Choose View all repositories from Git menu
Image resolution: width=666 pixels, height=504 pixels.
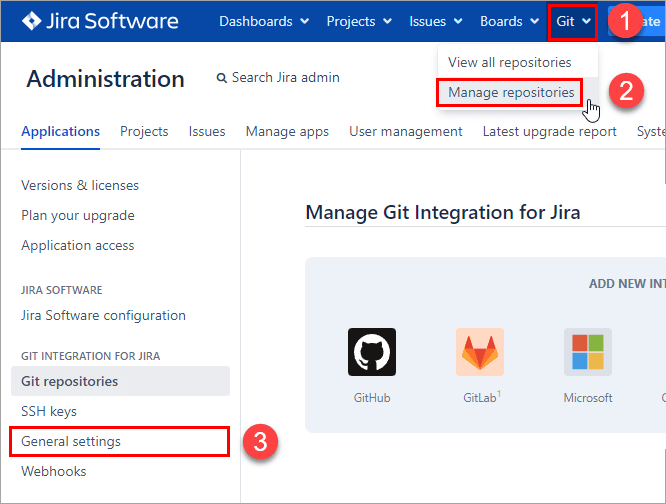pos(509,62)
